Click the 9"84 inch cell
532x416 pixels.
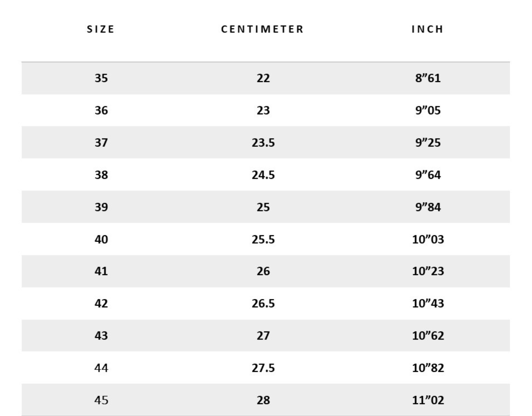428,207
